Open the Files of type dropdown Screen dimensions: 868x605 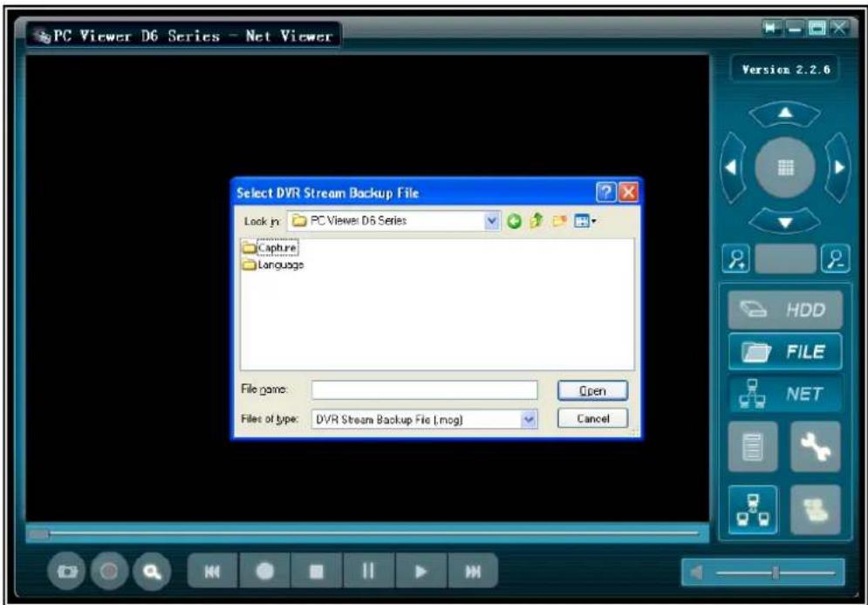[530, 419]
